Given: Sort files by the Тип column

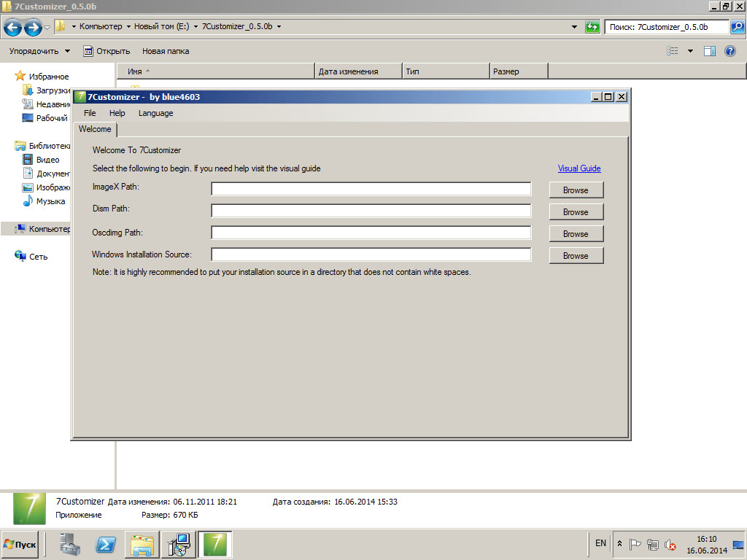Looking at the screenshot, I should 446,71.
